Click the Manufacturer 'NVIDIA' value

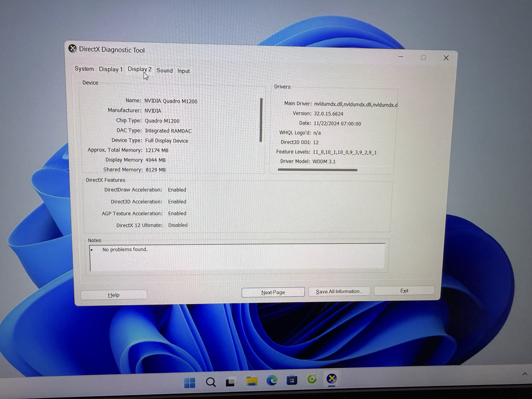click(153, 111)
